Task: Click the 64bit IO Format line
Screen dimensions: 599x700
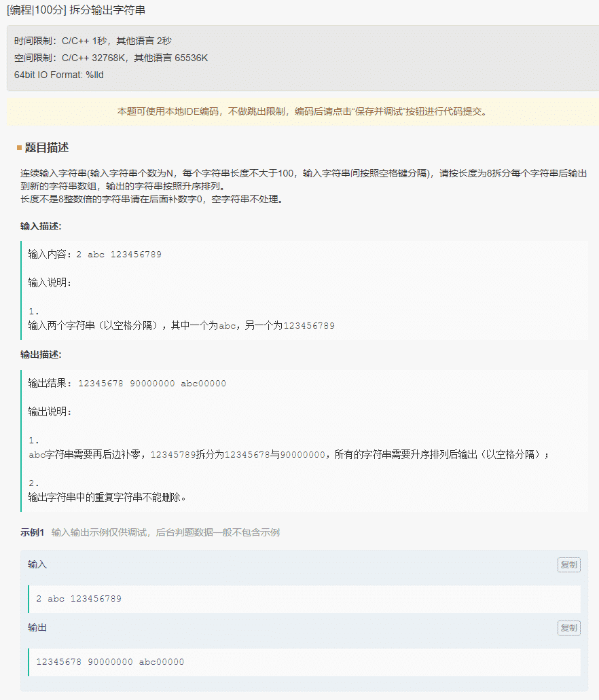Action: pos(59,75)
